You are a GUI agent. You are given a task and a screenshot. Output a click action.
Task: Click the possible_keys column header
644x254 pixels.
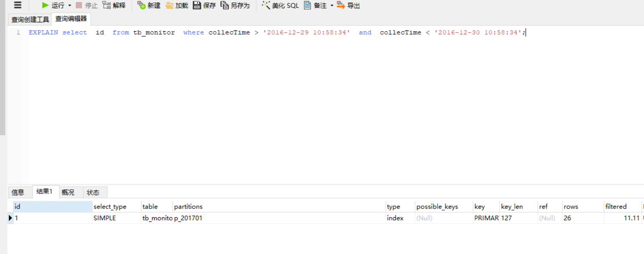point(444,206)
